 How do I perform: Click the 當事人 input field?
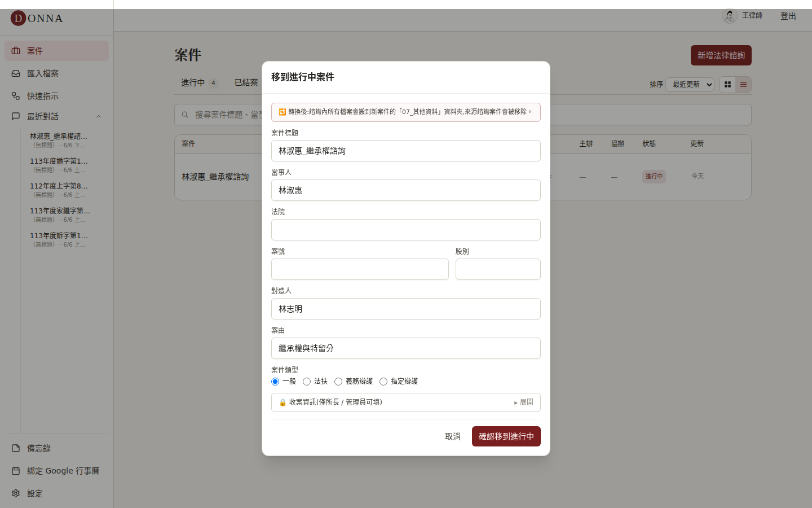click(x=406, y=190)
